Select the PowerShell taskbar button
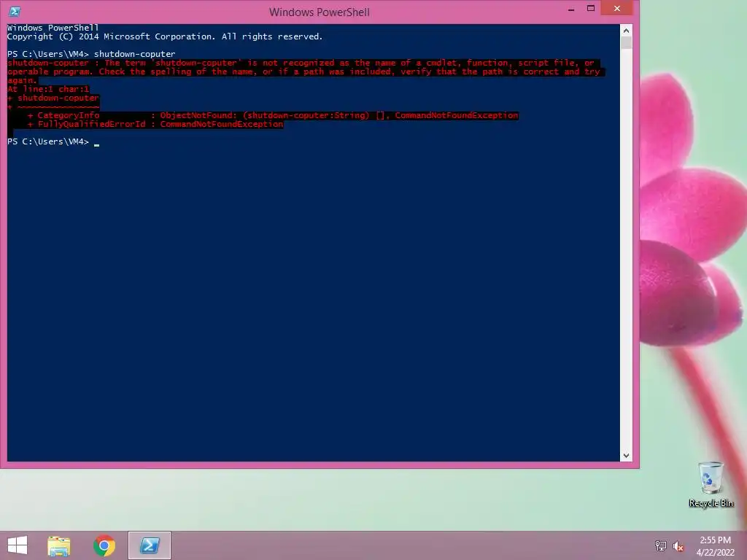This screenshot has height=560, width=747. tap(150, 545)
